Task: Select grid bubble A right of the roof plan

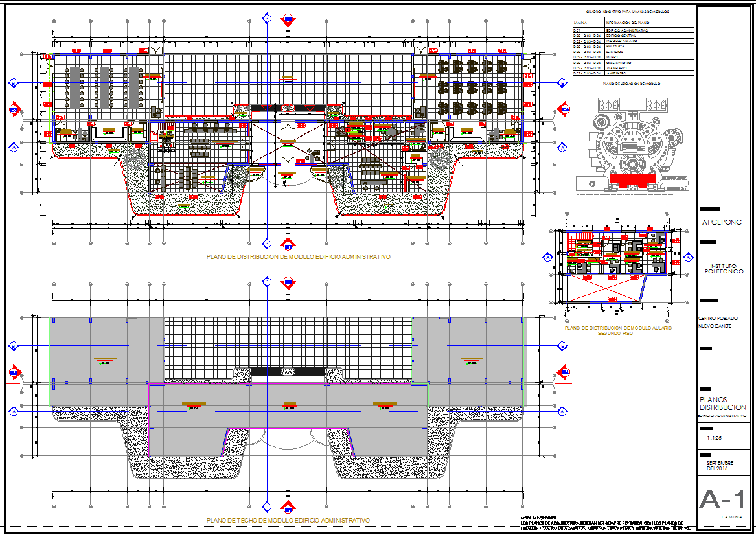Action: [562, 411]
